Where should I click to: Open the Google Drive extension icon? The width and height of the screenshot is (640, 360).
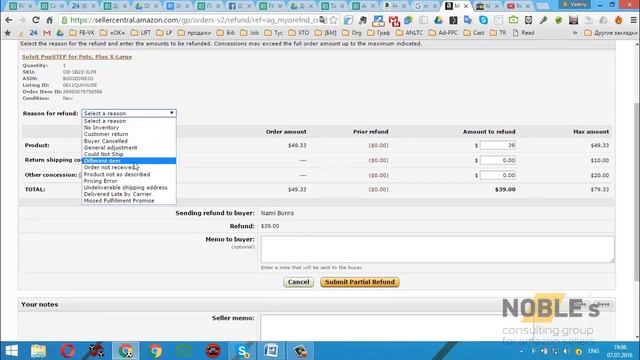click(x=438, y=20)
